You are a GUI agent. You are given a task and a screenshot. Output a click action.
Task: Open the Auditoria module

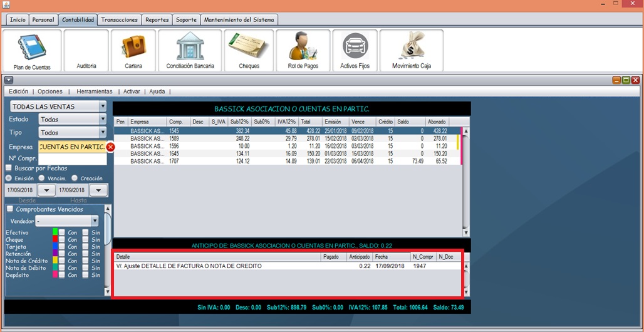click(x=86, y=50)
